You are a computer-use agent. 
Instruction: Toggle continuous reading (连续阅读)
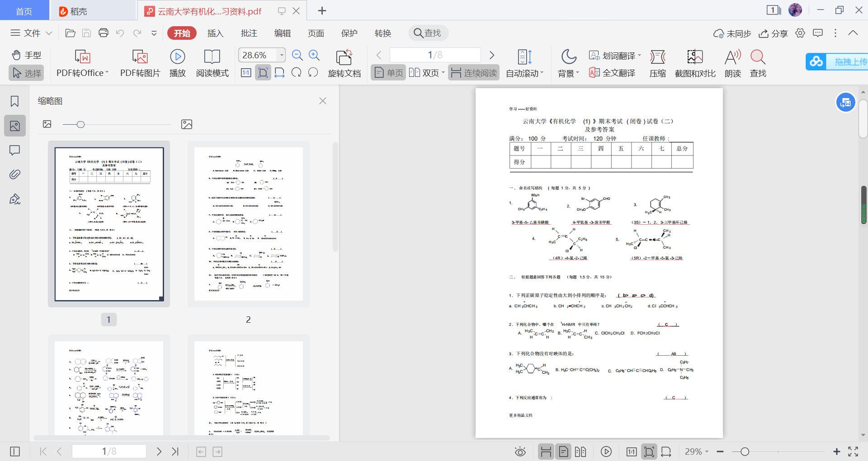(474, 73)
